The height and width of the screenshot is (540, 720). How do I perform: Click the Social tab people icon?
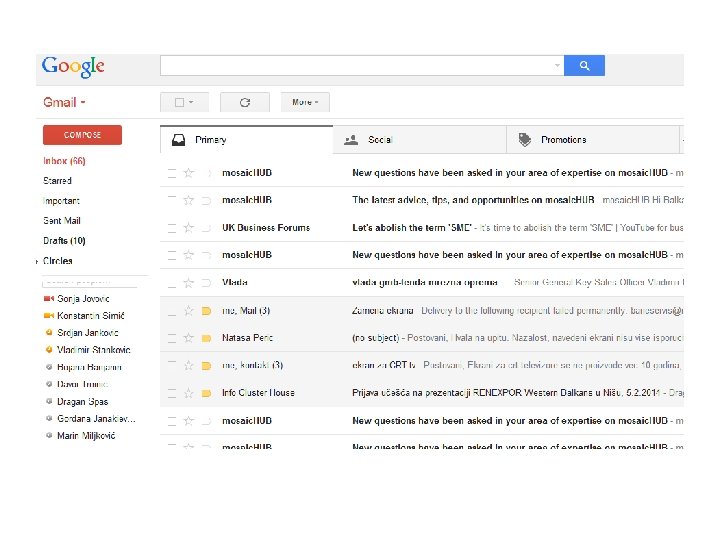[x=351, y=140]
